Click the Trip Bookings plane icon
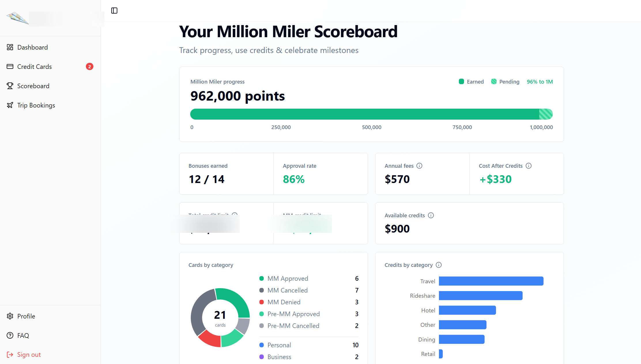The width and height of the screenshot is (641, 364). click(x=10, y=105)
